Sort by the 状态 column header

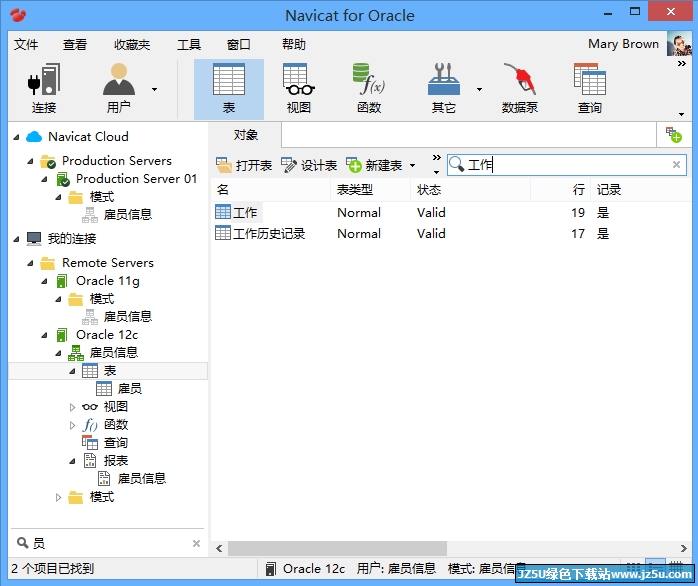470,190
